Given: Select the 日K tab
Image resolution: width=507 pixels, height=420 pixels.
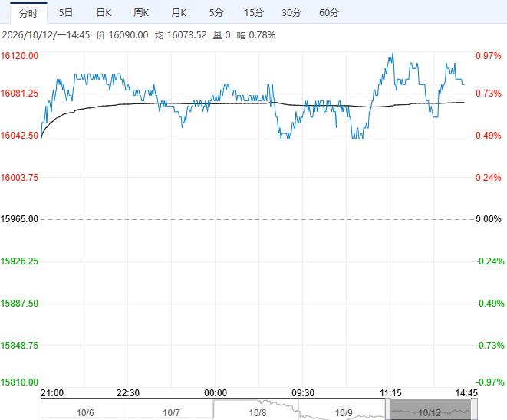Looking at the screenshot, I should pyautogui.click(x=104, y=13).
